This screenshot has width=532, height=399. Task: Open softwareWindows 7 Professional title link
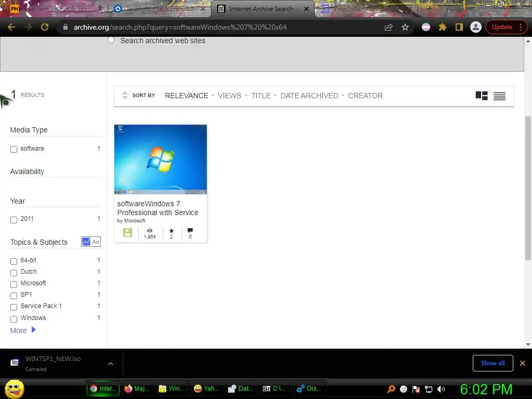point(158,208)
